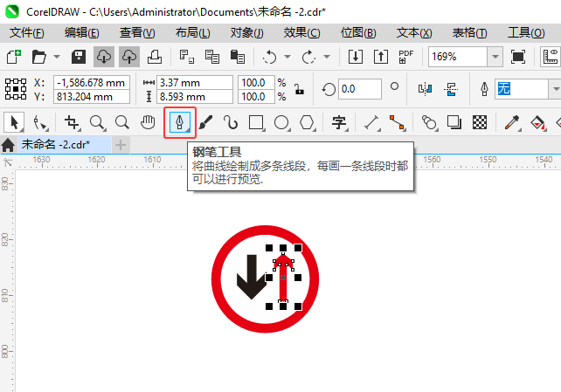Select the Text tool 字
The image size is (561, 392).
(x=339, y=123)
